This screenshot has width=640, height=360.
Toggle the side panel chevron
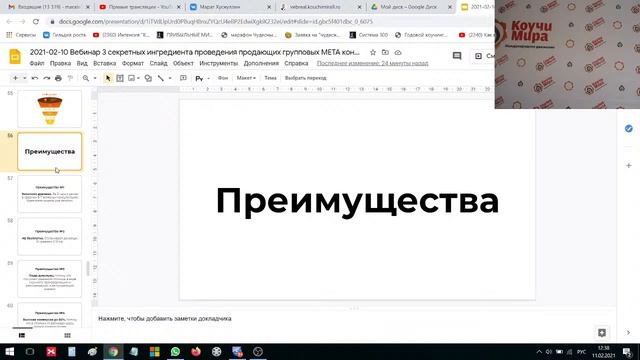pos(629,333)
